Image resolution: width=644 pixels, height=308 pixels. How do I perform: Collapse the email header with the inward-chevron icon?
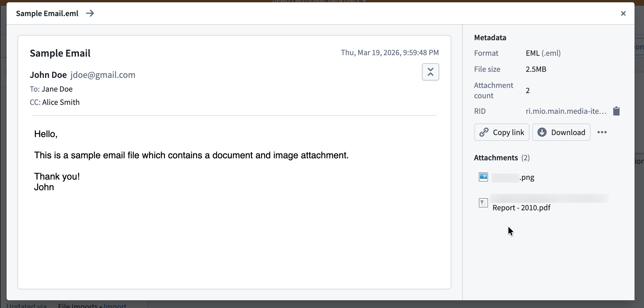tap(431, 72)
